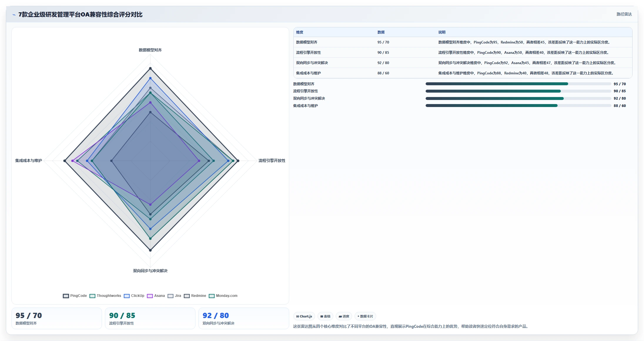
Task: Click the radar axis label 流程引擎开放性
Action: pos(272,161)
